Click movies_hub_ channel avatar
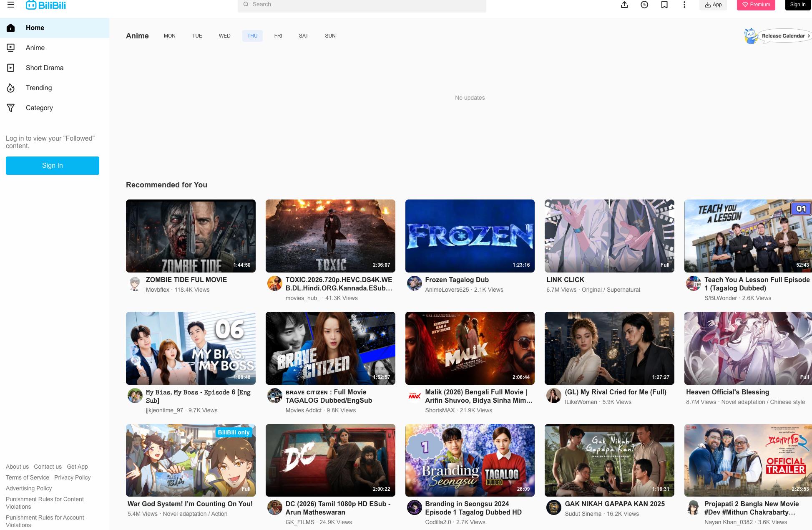The image size is (812, 530). coord(274,284)
